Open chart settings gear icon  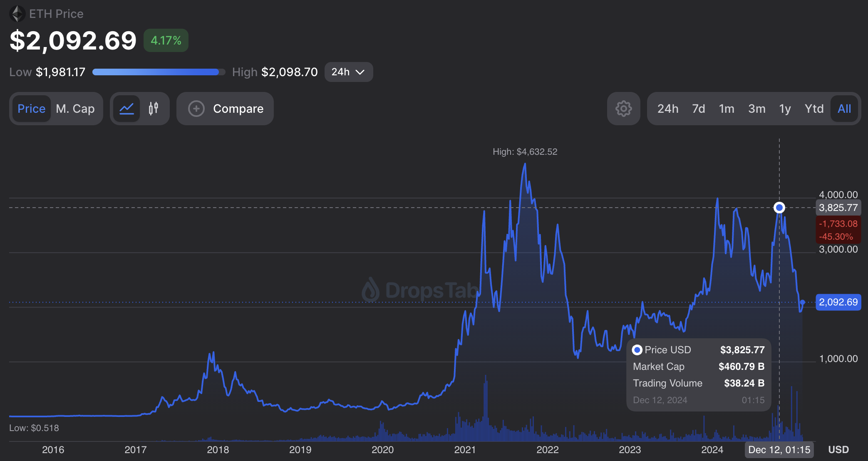click(x=623, y=109)
